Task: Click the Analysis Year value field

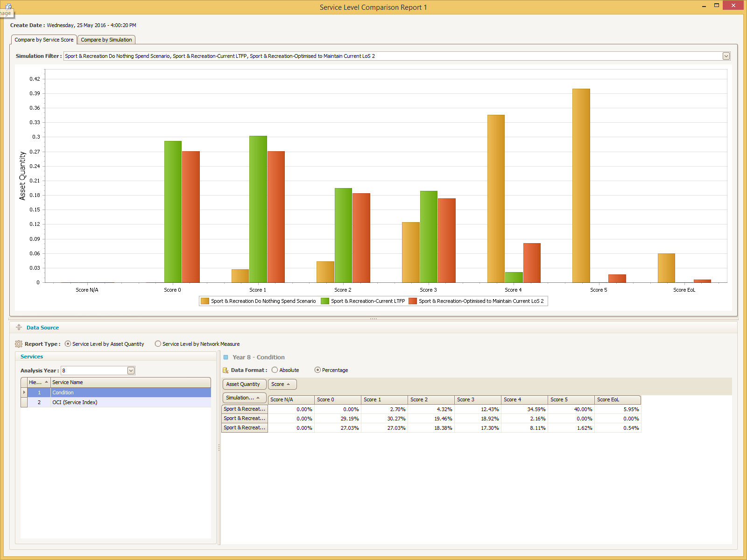Action: point(94,371)
